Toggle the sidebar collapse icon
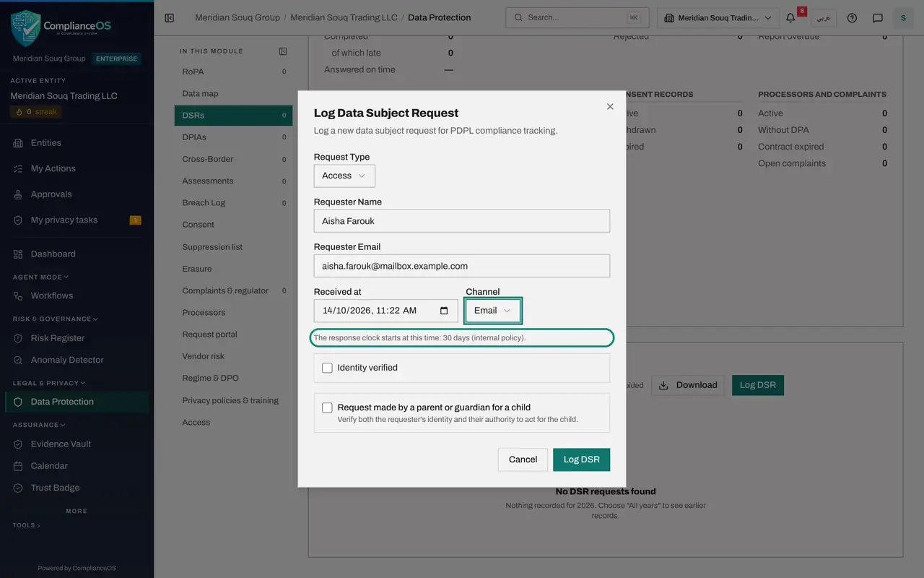 click(x=170, y=17)
